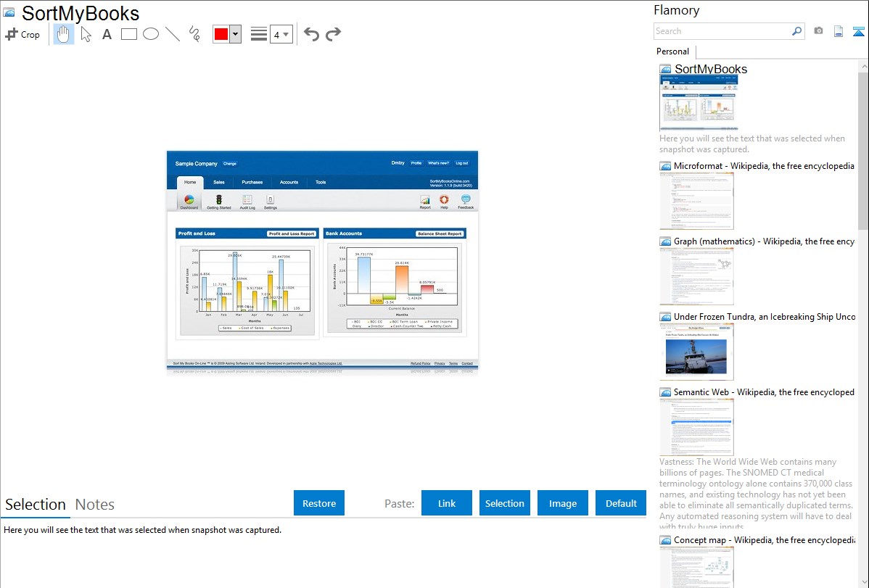The height and width of the screenshot is (588, 869).
Task: Open the color picker dropdown arrow
Action: point(236,34)
